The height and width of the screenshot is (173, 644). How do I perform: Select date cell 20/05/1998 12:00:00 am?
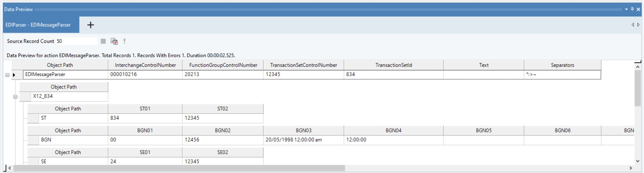pos(304,140)
